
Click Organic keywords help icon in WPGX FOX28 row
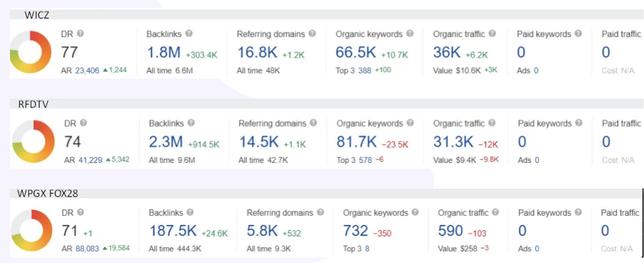click(415, 212)
